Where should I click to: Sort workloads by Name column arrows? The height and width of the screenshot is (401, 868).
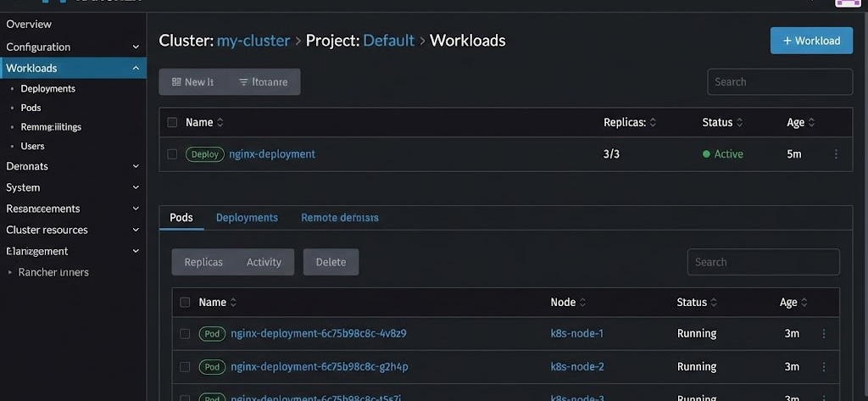[x=220, y=123]
